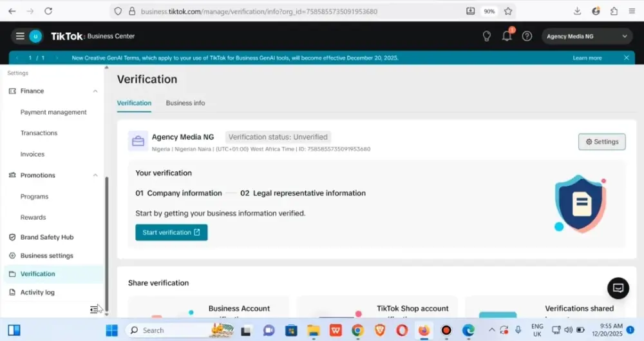644x341 pixels.
Task: Open the hamburger menu in TikTok header
Action: [x=20, y=36]
